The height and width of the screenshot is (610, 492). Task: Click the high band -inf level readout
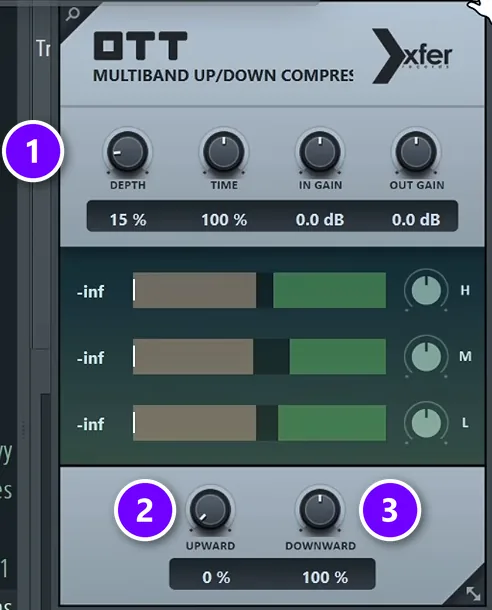[x=91, y=291]
